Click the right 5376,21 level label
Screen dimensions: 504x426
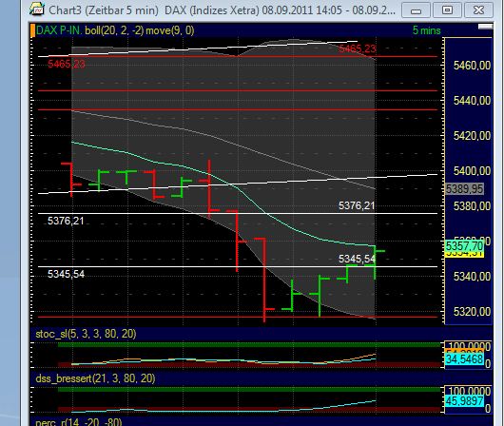coord(357,205)
